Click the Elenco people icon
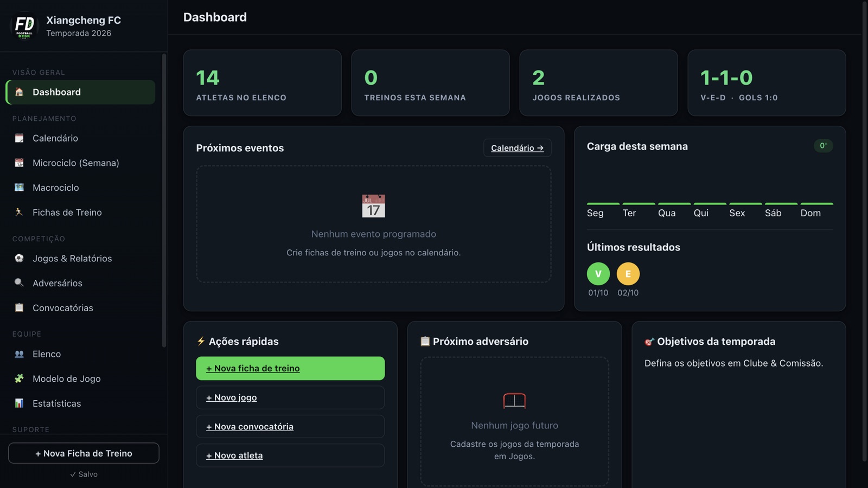The height and width of the screenshot is (488, 868). [19, 354]
